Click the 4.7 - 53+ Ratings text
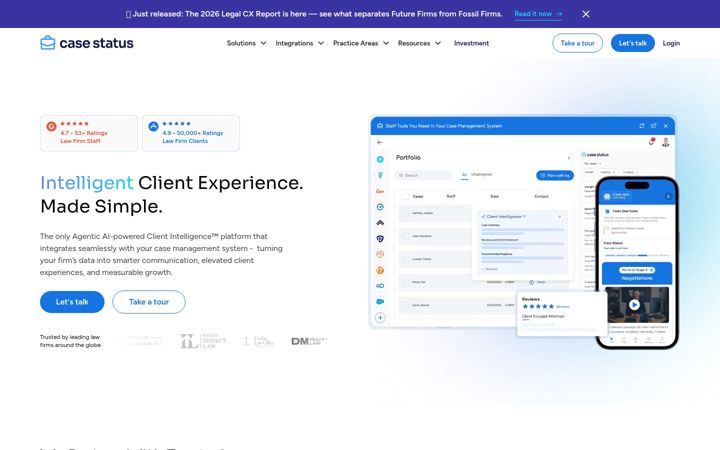The height and width of the screenshot is (450, 720). pos(84,133)
